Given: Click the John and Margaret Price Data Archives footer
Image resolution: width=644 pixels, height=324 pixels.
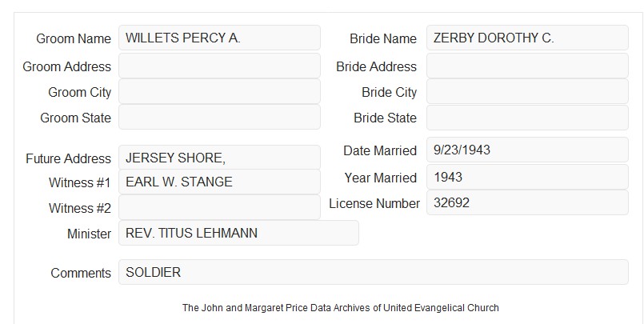Looking at the screenshot, I should [341, 307].
